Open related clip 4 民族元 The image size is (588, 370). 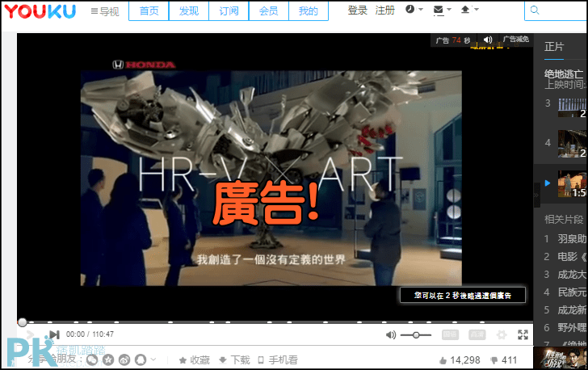tap(572, 292)
